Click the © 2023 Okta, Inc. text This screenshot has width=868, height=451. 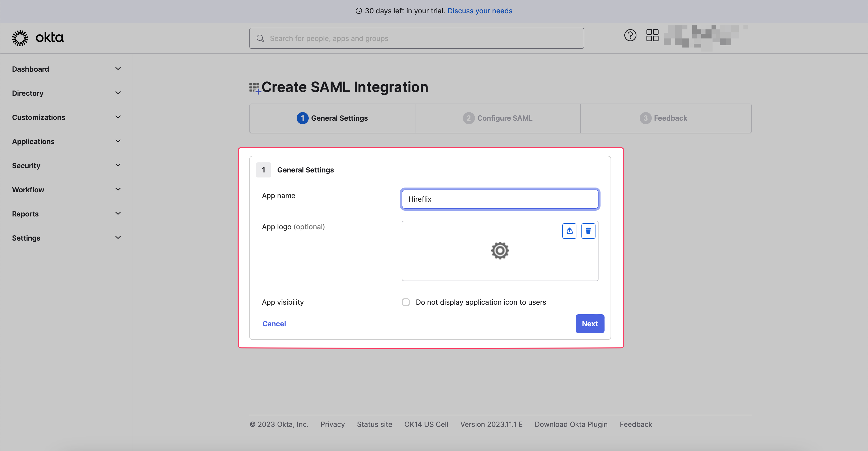(279, 424)
